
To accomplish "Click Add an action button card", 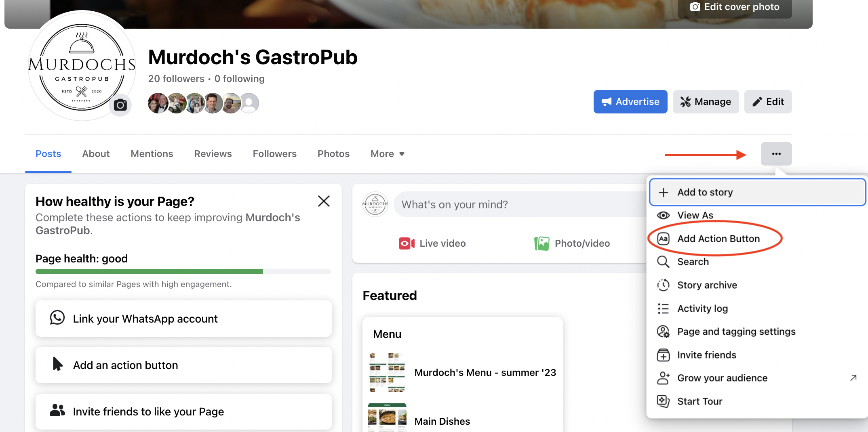I will 183,365.
